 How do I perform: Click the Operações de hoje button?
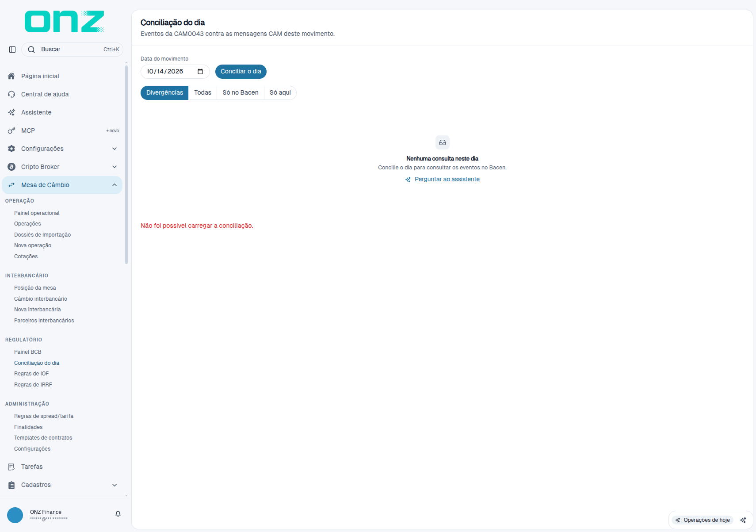702,520
